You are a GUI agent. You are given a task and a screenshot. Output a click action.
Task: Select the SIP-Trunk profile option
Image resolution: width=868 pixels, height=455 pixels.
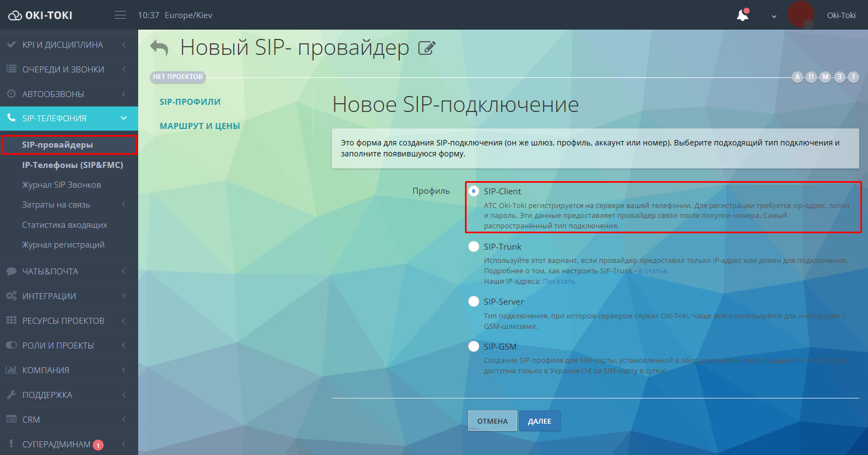[474, 246]
